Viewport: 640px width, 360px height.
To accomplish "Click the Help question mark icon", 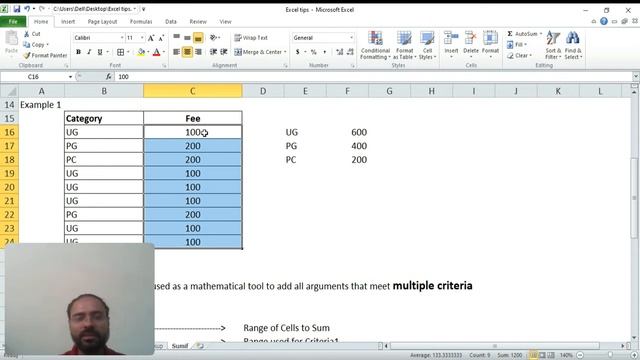I will coord(604,22).
